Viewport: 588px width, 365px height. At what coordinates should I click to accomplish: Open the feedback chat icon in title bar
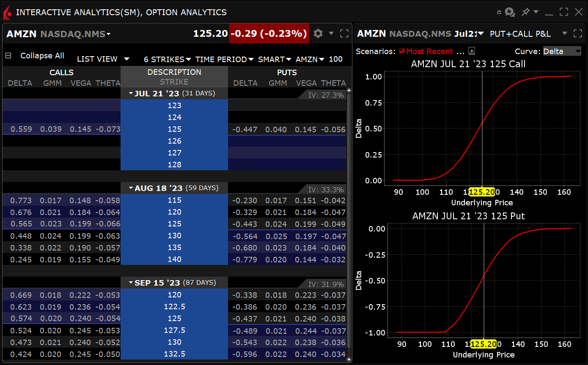[510, 12]
